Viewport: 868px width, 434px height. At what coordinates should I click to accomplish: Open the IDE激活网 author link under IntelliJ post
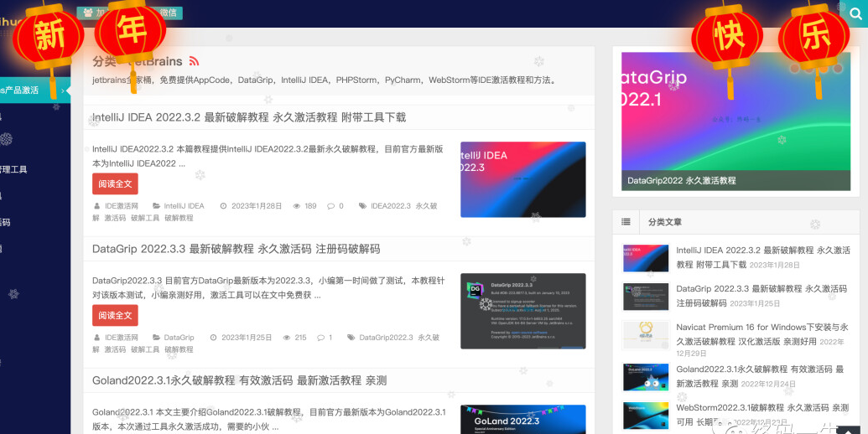click(x=122, y=205)
